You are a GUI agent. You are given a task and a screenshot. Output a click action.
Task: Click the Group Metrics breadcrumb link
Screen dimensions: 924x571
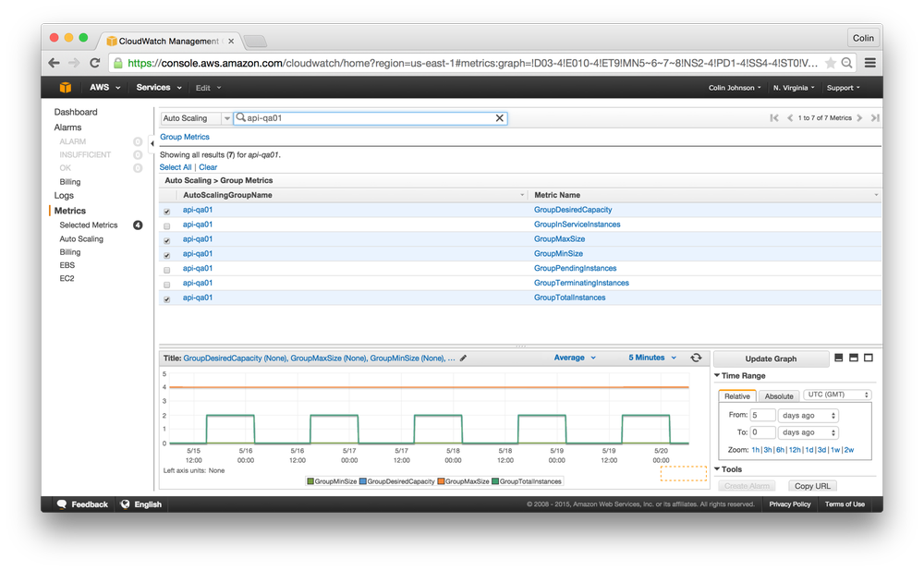point(185,137)
